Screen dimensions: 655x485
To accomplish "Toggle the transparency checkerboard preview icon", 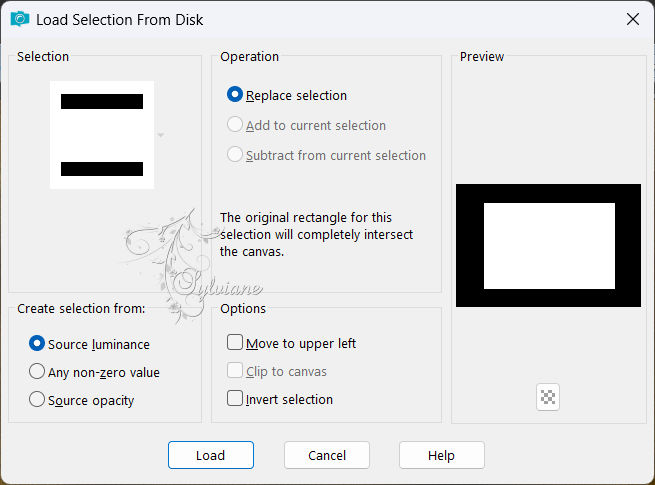I will [x=548, y=397].
